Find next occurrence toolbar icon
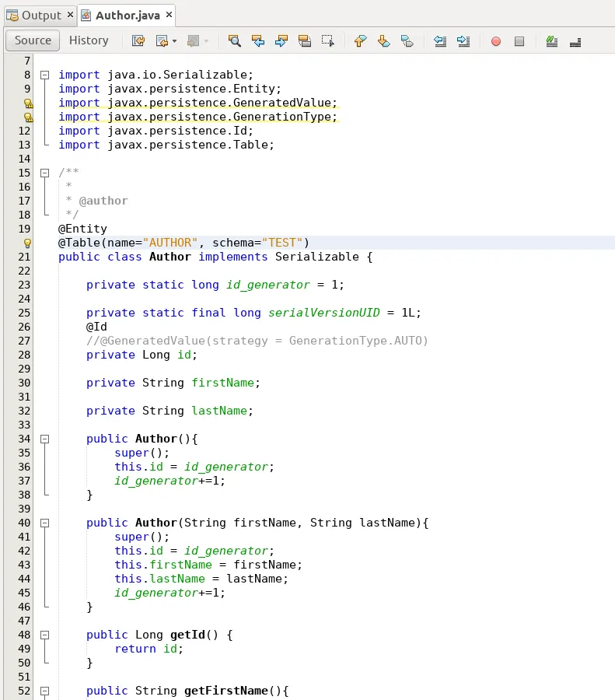The width and height of the screenshot is (615, 700). [281, 41]
